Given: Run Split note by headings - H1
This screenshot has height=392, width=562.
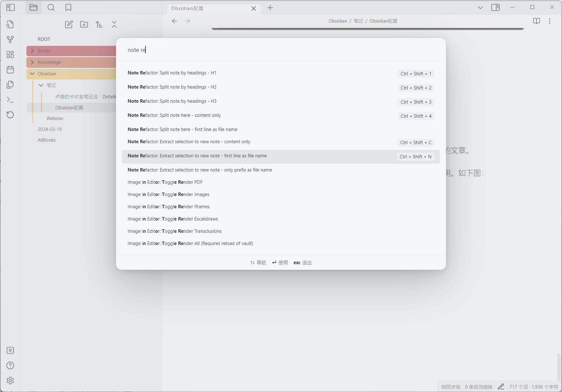Looking at the screenshot, I should [x=281, y=73].
